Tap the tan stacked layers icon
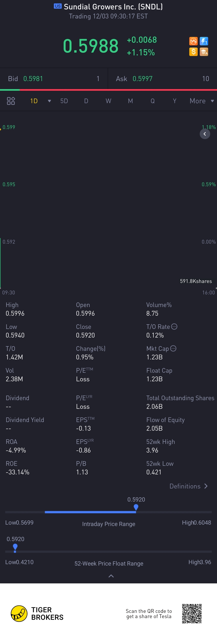This screenshot has height=644, width=217. (x=204, y=52)
